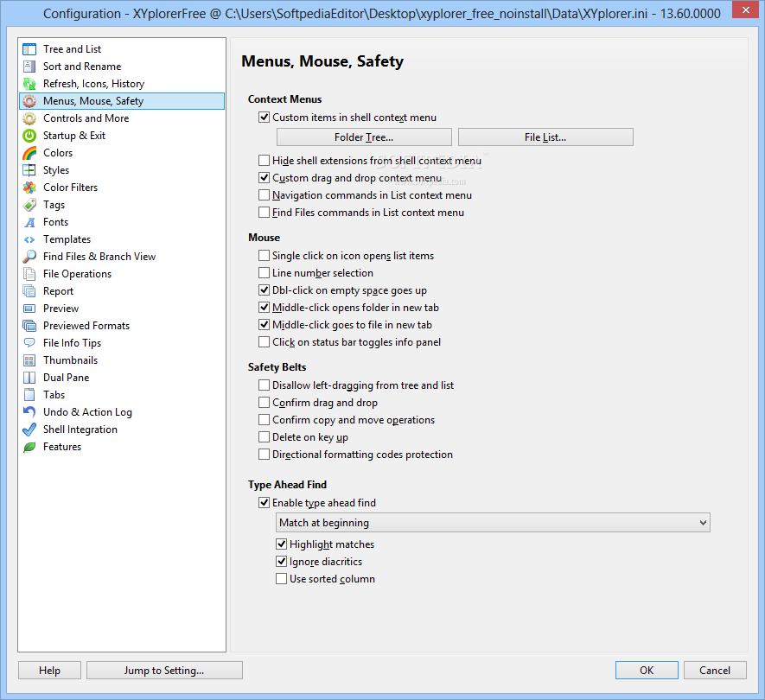Click the File Info Tips bubble icon

point(29,343)
